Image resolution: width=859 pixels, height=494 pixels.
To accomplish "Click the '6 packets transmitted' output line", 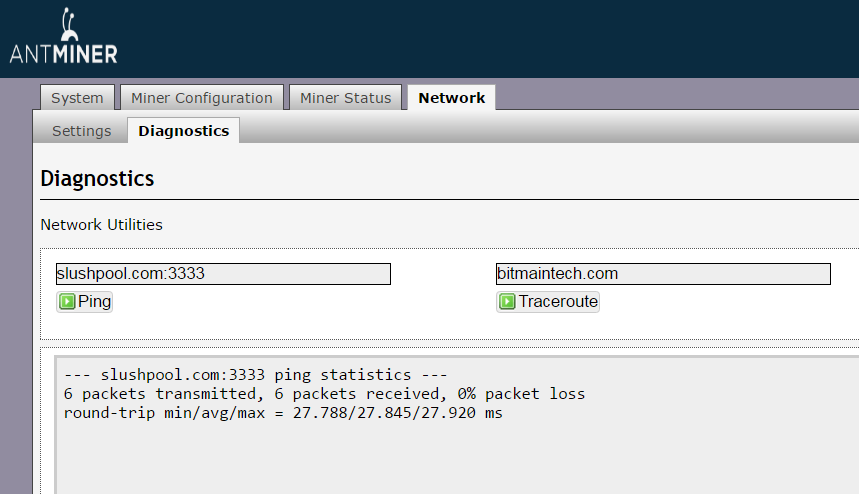I will coord(324,394).
